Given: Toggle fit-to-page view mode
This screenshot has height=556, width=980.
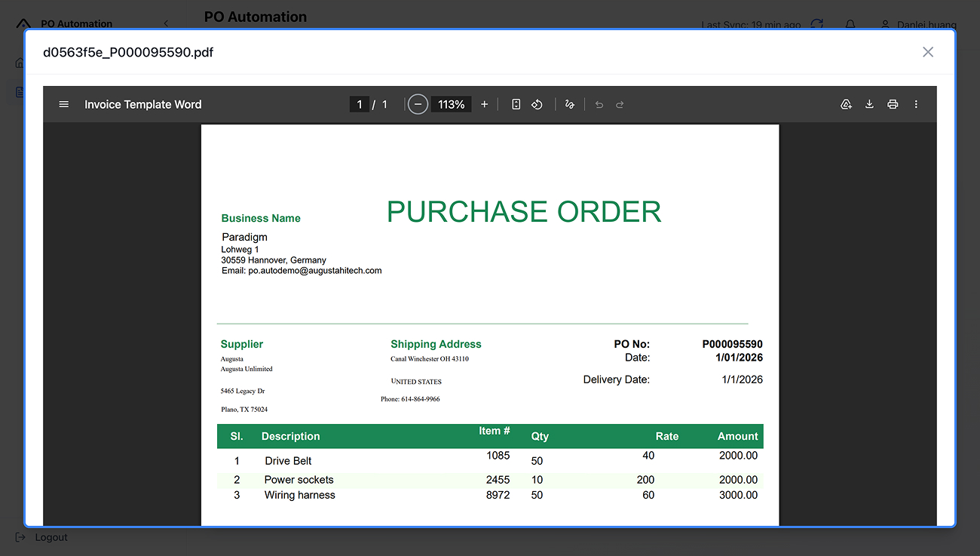Looking at the screenshot, I should [x=516, y=104].
